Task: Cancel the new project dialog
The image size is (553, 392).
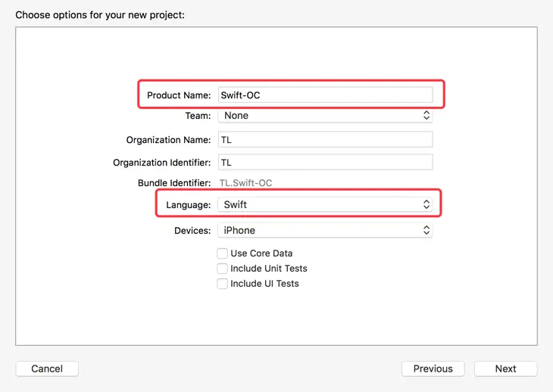Action: pyautogui.click(x=47, y=369)
